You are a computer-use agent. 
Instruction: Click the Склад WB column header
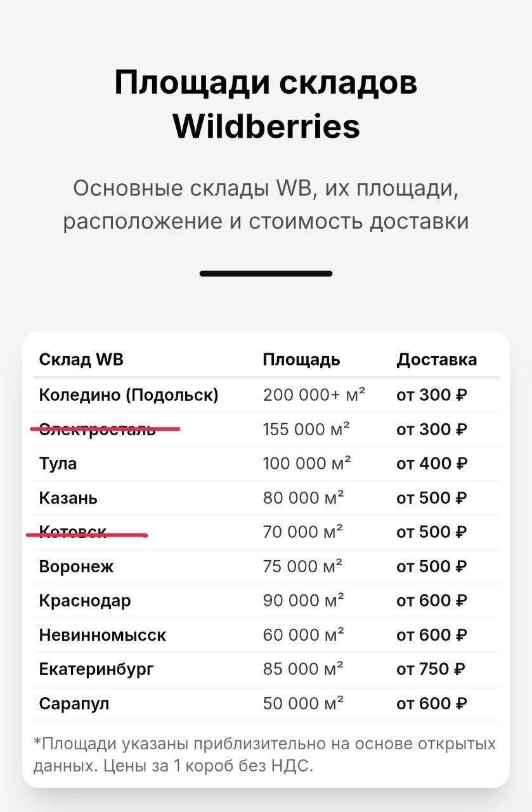(81, 360)
